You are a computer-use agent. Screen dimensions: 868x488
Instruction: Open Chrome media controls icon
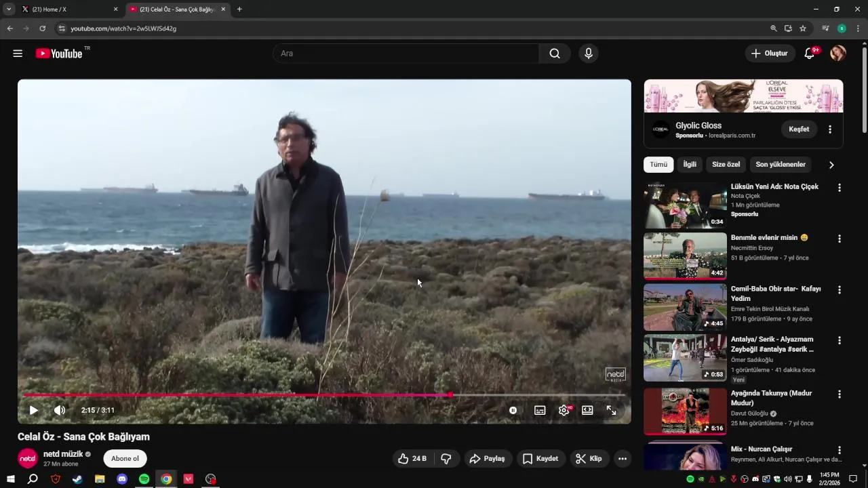pos(825,28)
